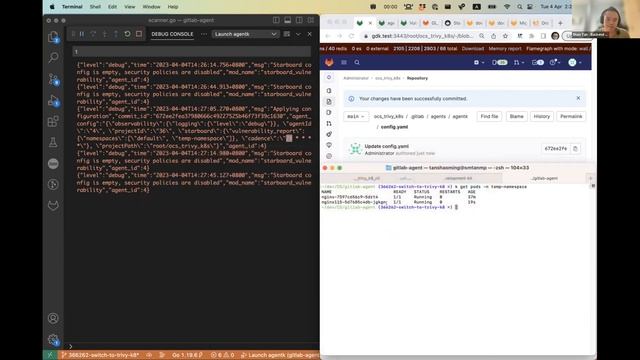The height and width of the screenshot is (360, 640).
Task: Go to the GitLab home logo
Action: (x=329, y=62)
